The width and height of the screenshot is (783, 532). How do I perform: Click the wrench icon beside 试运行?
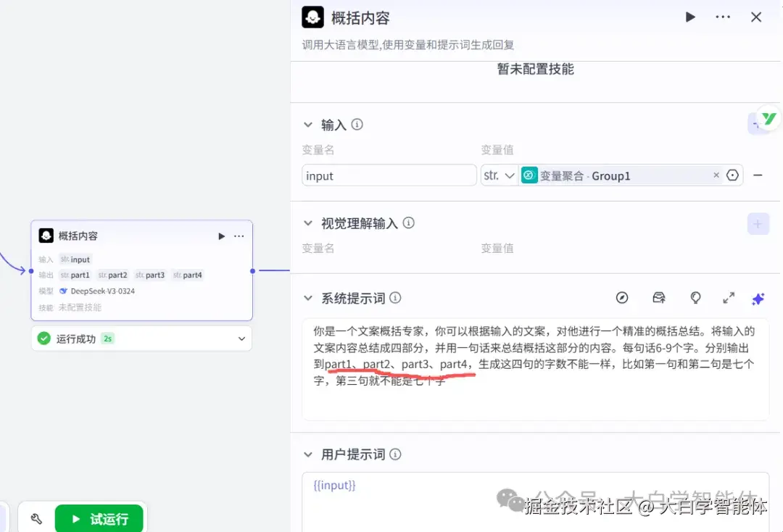point(36,518)
